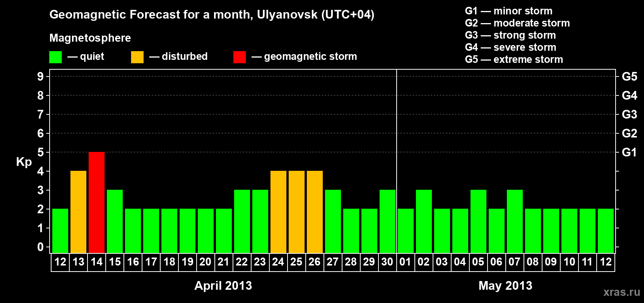This screenshot has width=644, height=303.
Task: Click the date label 23 on the axis
Action: pos(260,262)
